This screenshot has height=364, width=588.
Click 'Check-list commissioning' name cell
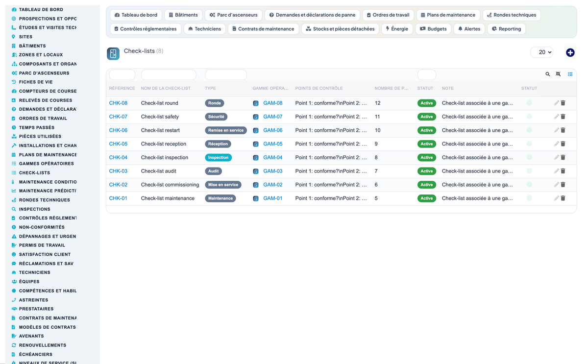(x=170, y=185)
